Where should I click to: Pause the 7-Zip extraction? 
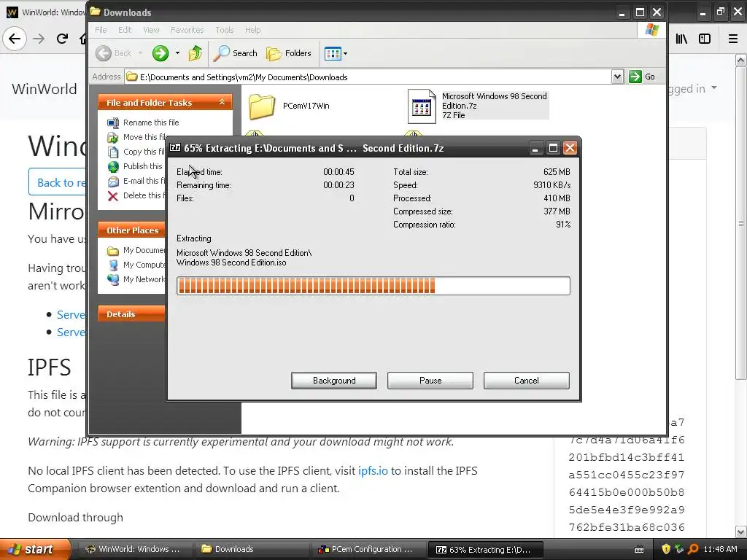click(430, 381)
